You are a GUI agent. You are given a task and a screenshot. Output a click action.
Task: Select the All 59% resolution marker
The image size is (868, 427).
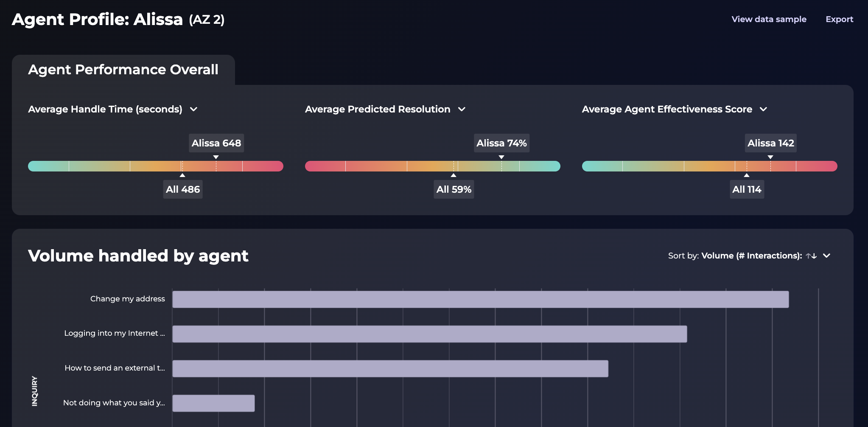tap(454, 189)
